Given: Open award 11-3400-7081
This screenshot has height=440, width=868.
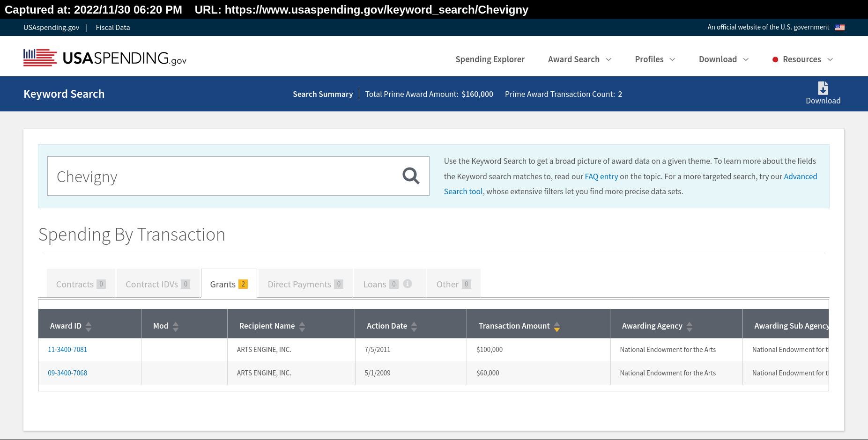Looking at the screenshot, I should coord(67,350).
